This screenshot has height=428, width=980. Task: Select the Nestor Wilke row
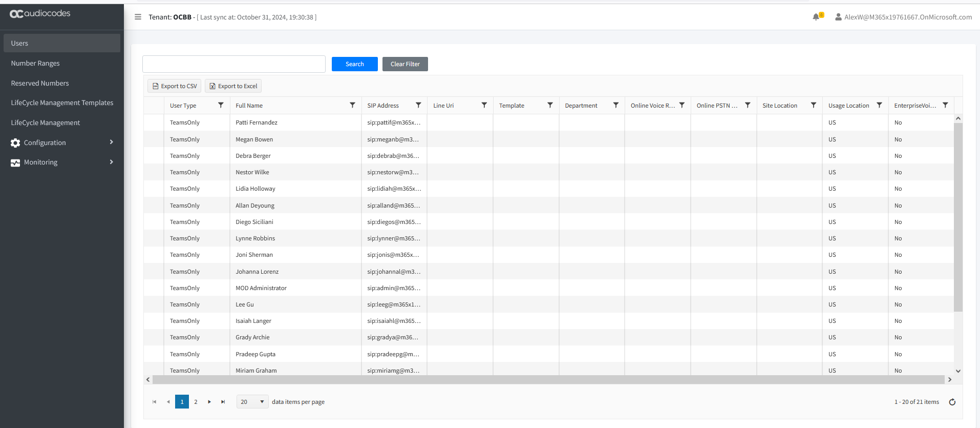point(548,172)
